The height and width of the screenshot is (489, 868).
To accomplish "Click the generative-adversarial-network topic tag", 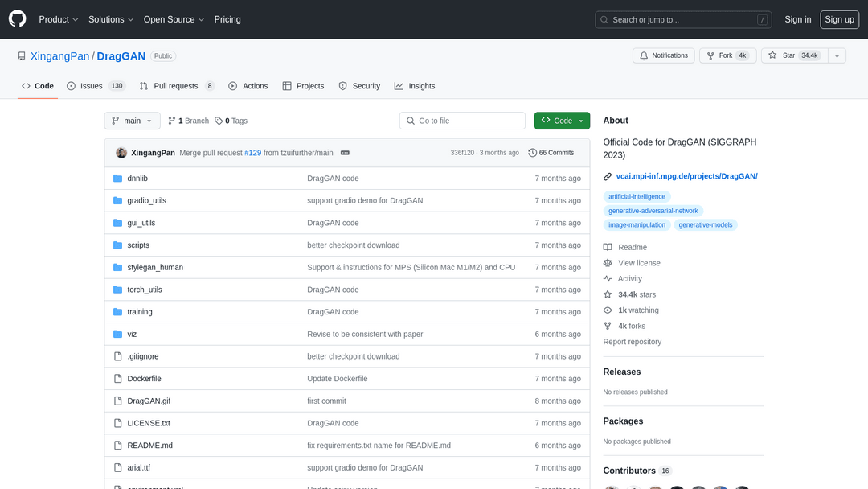I will (653, 211).
